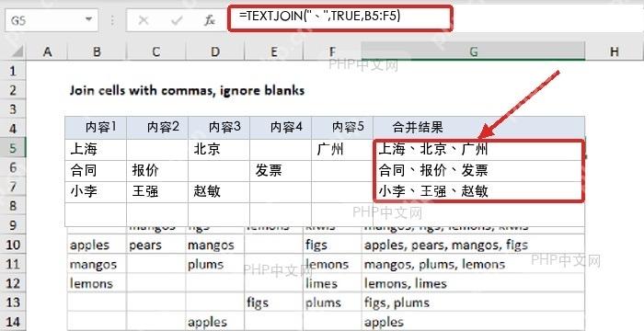Select row 14 header
644x331 pixels.
tap(13, 322)
